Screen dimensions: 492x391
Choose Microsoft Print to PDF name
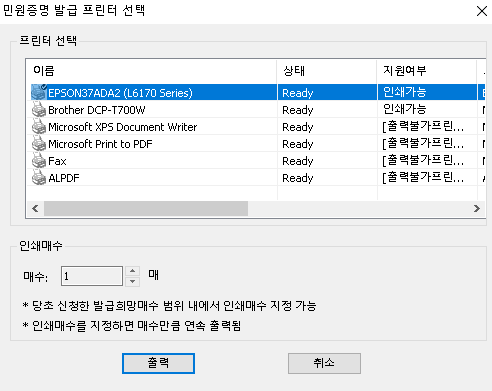(100, 144)
